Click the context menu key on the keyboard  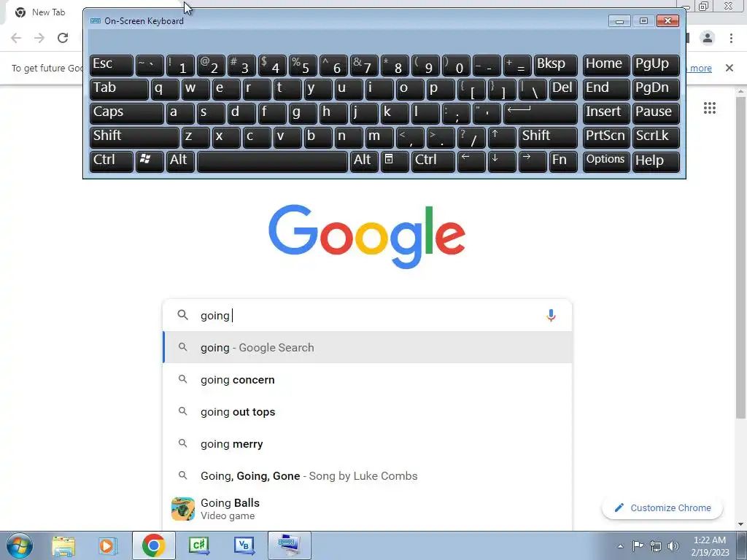tap(394, 161)
